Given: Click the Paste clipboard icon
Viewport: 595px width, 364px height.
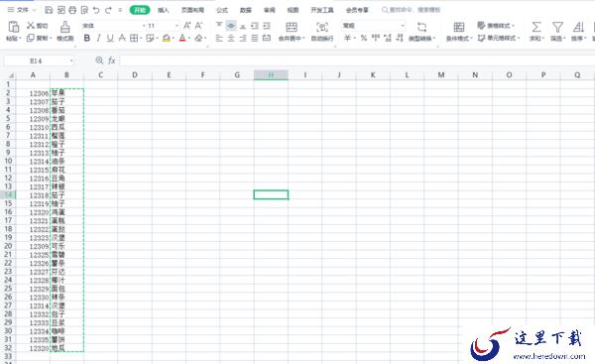Looking at the screenshot, I should tap(14, 27).
